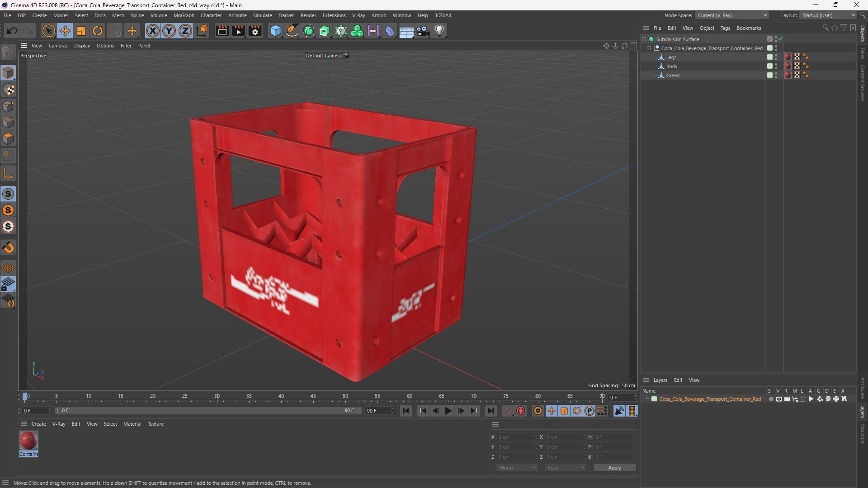Add a Floor environment object
The width and height of the screenshot is (868, 488).
tap(406, 31)
